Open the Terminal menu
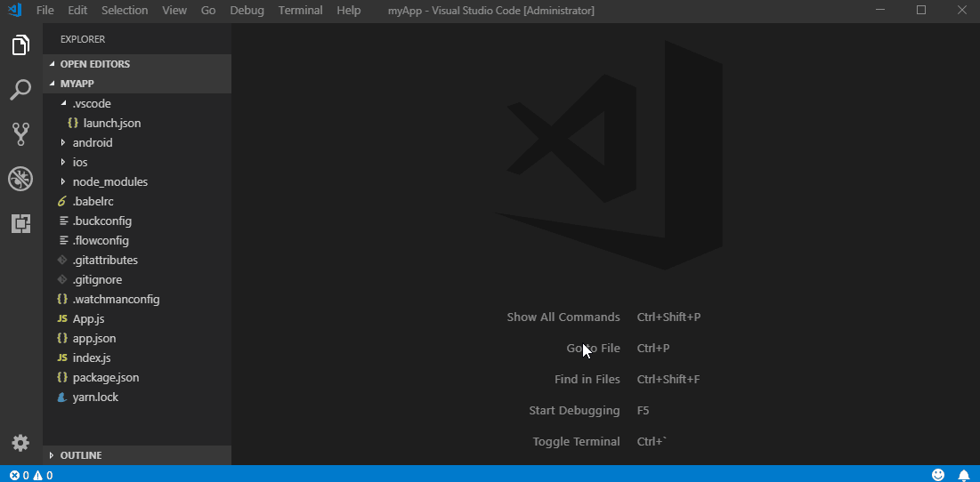The height and width of the screenshot is (482, 980). (301, 11)
